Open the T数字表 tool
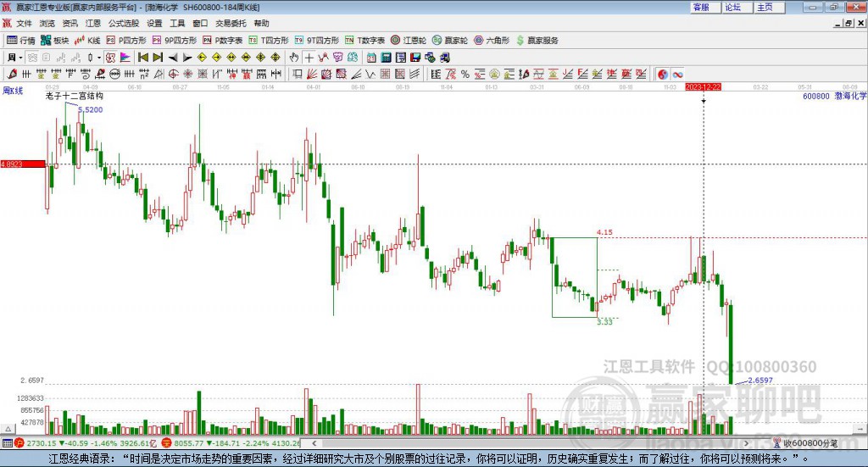868x467 pixels. tap(364, 41)
